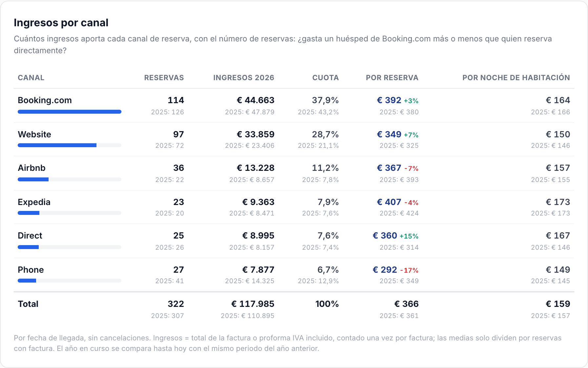Image resolution: width=588 pixels, height=368 pixels.
Task: Click the Phone channel label
Action: tap(31, 270)
